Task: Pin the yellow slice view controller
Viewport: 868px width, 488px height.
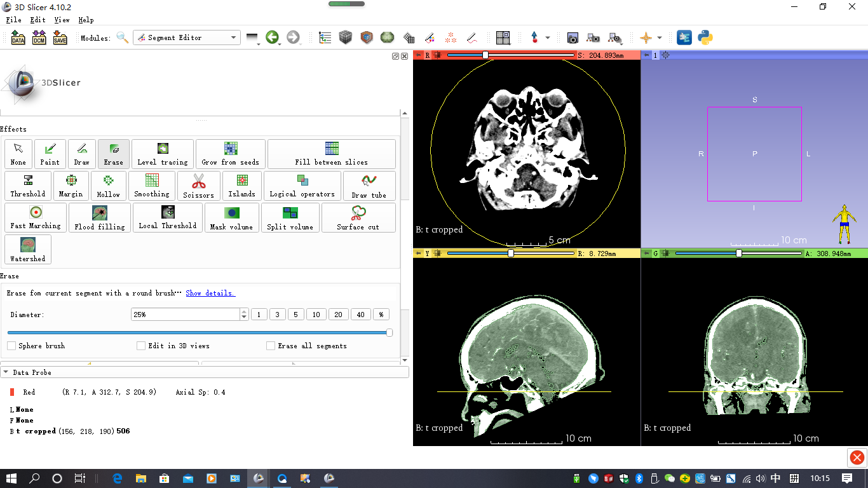Action: tap(418, 254)
